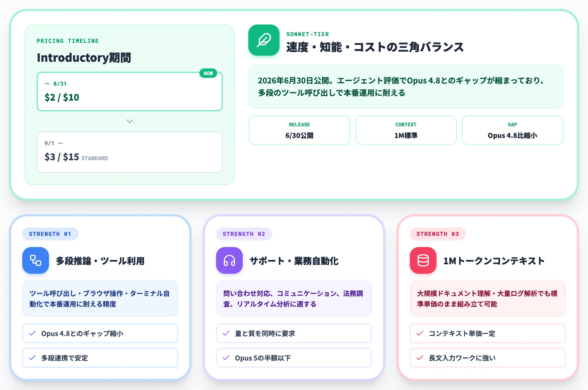Screen dimensions: 588x390
Task: Click the down chevron between pricing periods
Action: coord(130,121)
